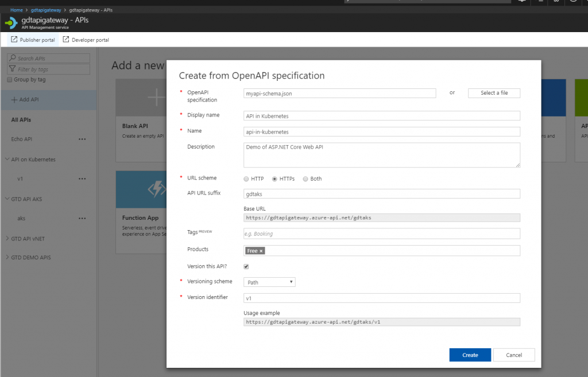Click the Filter by tags funnel icon

coord(11,67)
